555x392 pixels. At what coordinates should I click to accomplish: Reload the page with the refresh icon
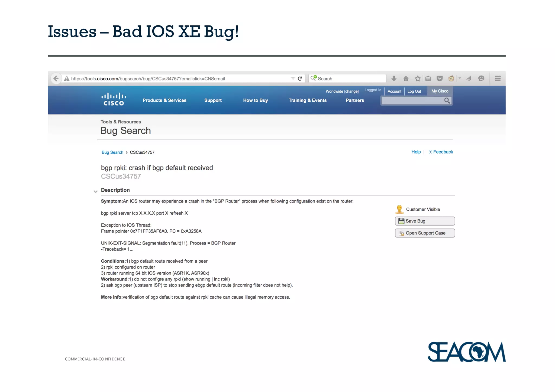(300, 79)
